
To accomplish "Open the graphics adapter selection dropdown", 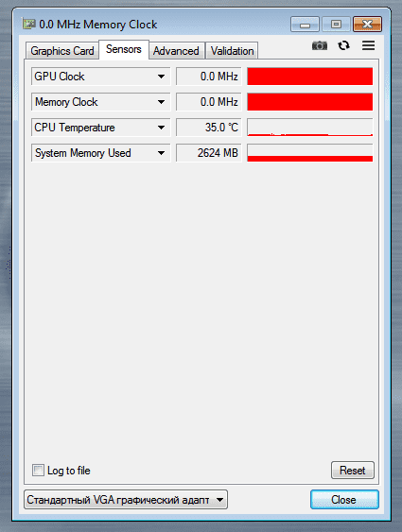I will tap(126, 500).
